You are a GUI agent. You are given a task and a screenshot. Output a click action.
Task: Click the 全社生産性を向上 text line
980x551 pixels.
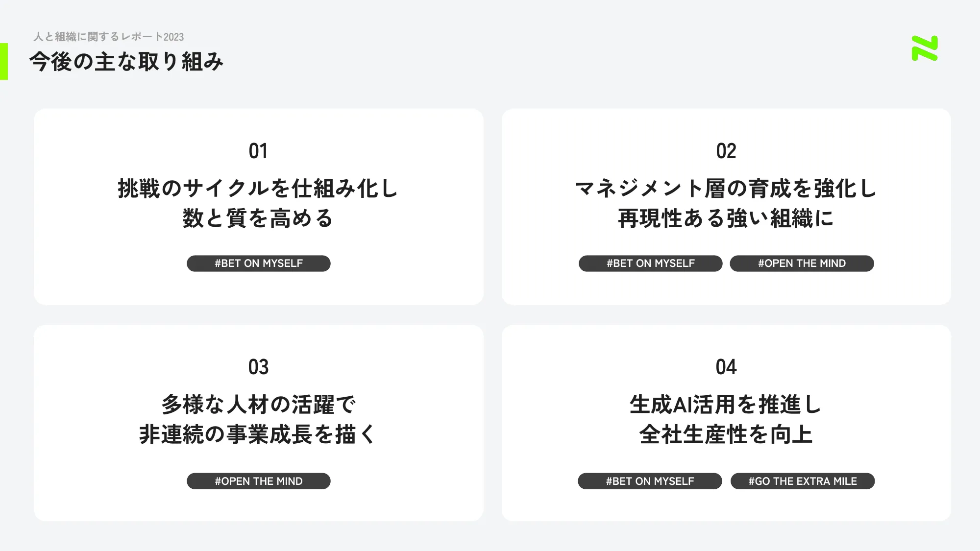[726, 434]
